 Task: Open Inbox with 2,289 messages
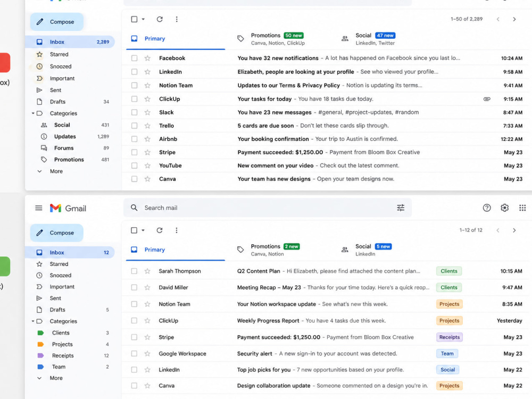70,41
